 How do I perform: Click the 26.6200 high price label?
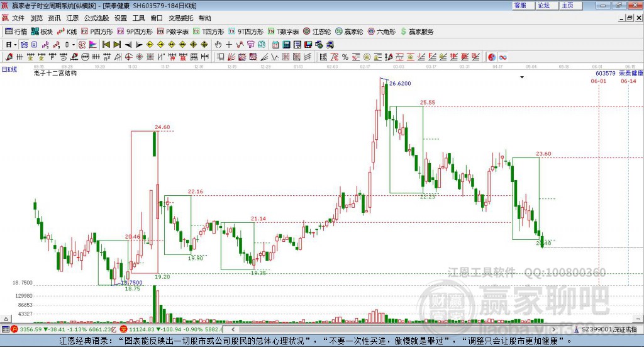click(400, 84)
